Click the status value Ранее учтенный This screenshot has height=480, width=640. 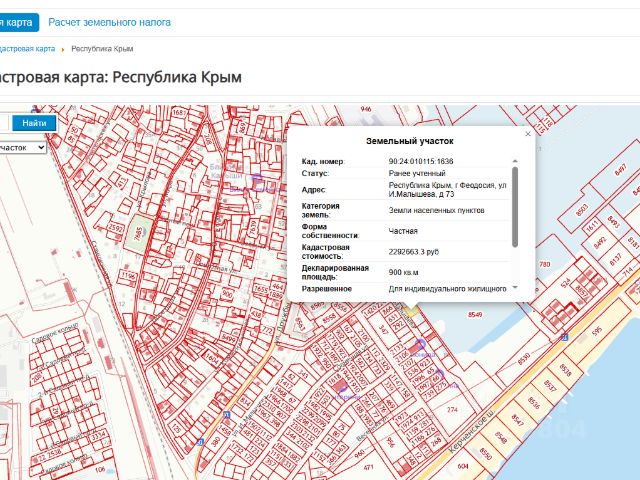pyautogui.click(x=417, y=173)
